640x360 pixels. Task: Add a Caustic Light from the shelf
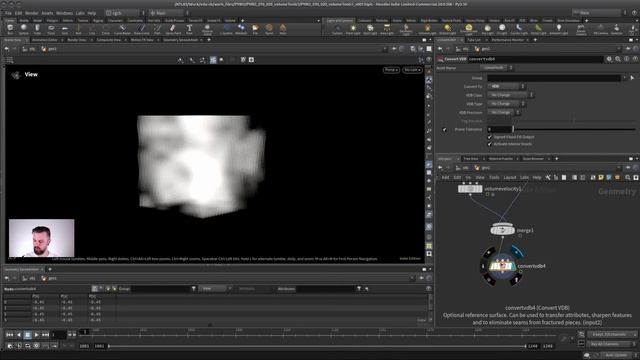(x=519, y=29)
